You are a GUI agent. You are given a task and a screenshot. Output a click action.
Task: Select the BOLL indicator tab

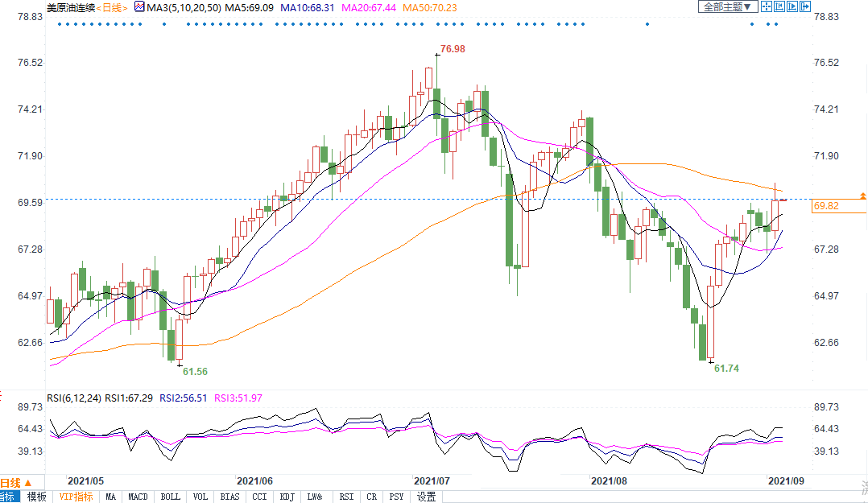pos(170,497)
